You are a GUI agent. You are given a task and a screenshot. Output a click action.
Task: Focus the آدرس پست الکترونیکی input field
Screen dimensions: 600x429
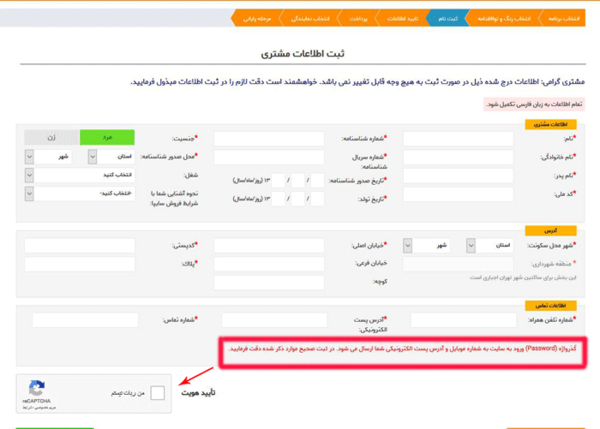(x=274, y=320)
